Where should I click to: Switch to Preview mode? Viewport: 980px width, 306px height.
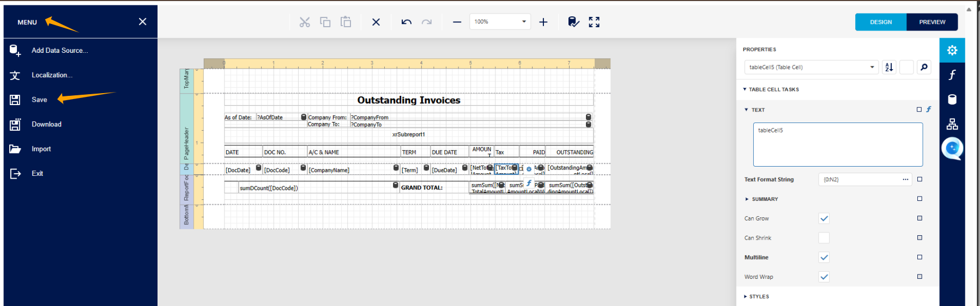932,22
